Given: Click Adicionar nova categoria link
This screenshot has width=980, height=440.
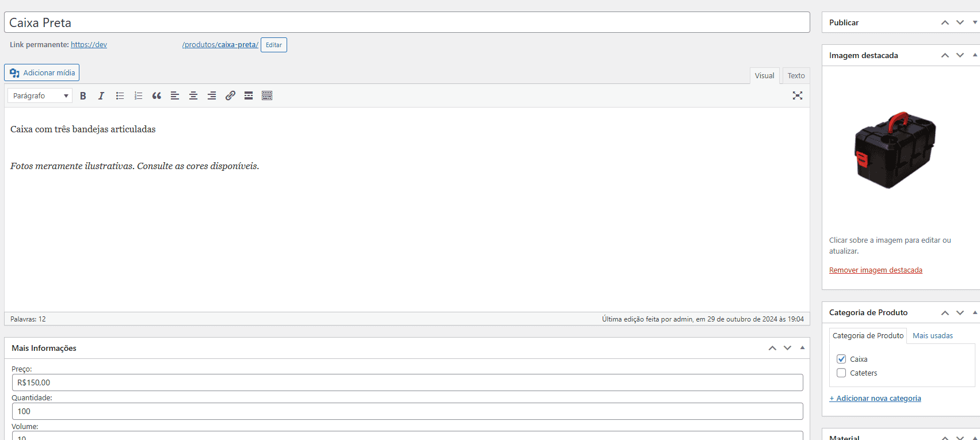Looking at the screenshot, I should [875, 399].
